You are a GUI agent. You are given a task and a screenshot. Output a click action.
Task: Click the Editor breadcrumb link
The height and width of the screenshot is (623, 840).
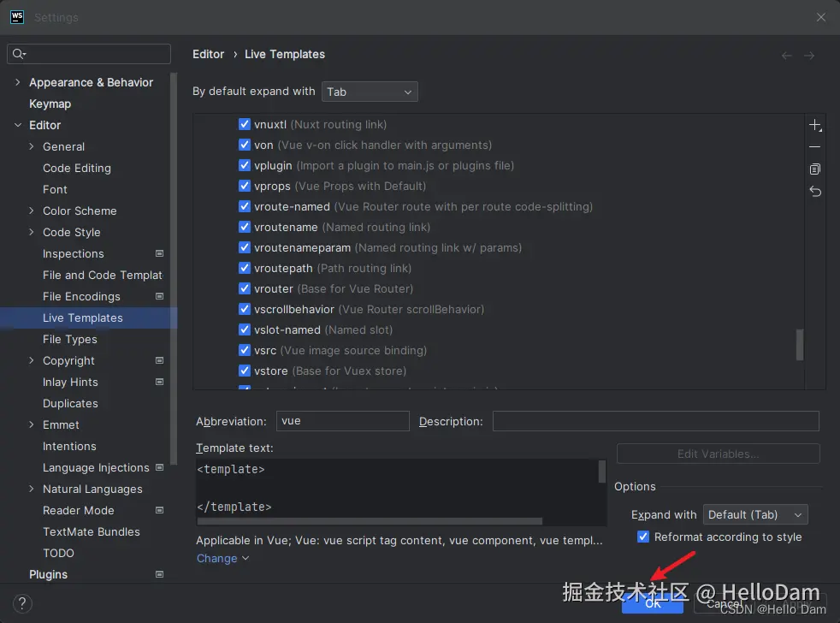click(209, 54)
